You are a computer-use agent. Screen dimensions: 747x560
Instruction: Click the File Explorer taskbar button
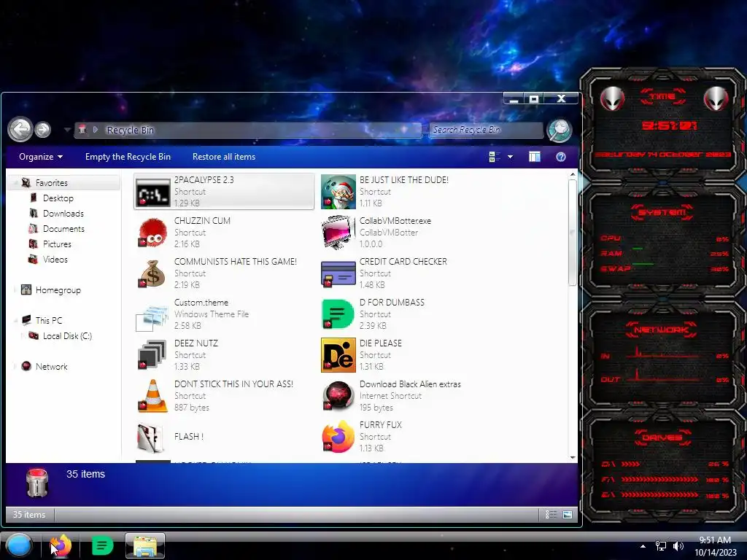145,545
